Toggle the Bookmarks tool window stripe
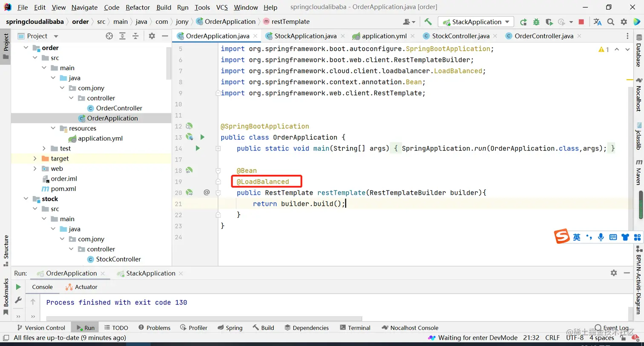The height and width of the screenshot is (346, 644). tap(6, 296)
